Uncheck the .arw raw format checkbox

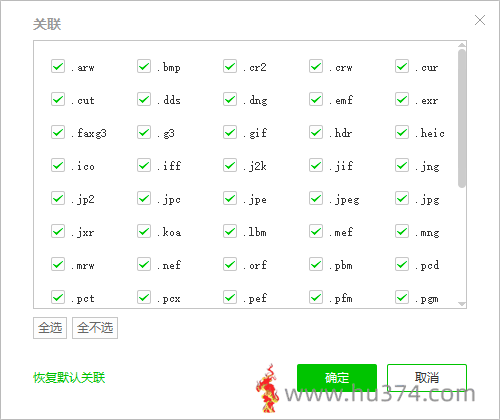tap(58, 66)
